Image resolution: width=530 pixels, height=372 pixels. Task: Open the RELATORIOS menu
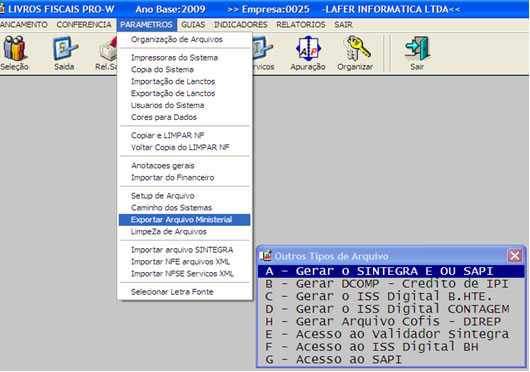click(301, 25)
